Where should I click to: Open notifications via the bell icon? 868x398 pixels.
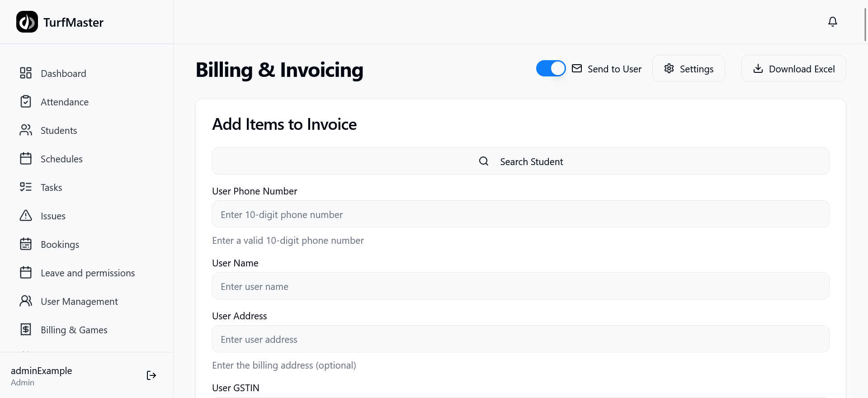(x=833, y=22)
